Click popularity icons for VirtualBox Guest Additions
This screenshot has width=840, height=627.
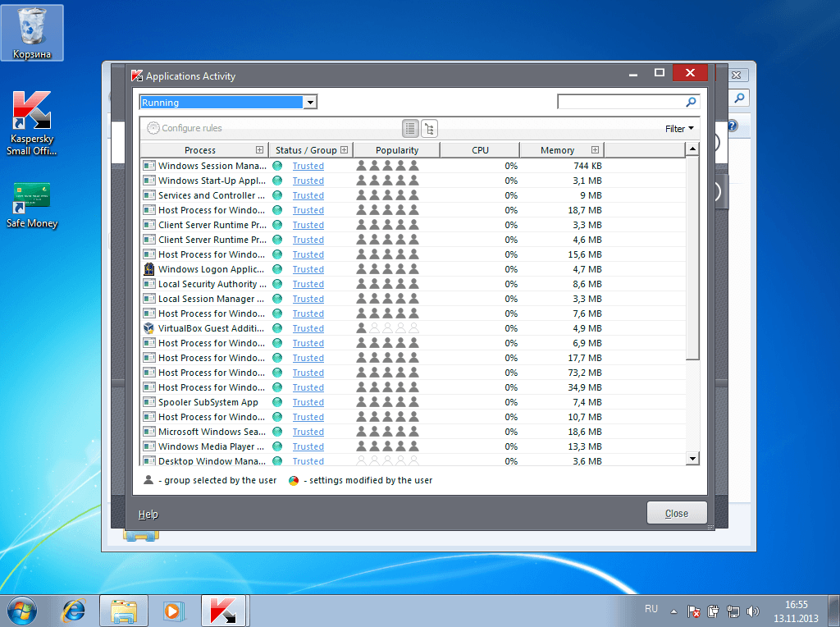(387, 328)
